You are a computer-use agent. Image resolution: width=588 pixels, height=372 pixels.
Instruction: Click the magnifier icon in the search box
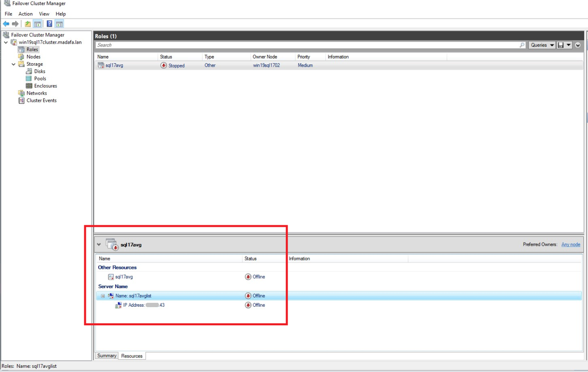tap(522, 45)
